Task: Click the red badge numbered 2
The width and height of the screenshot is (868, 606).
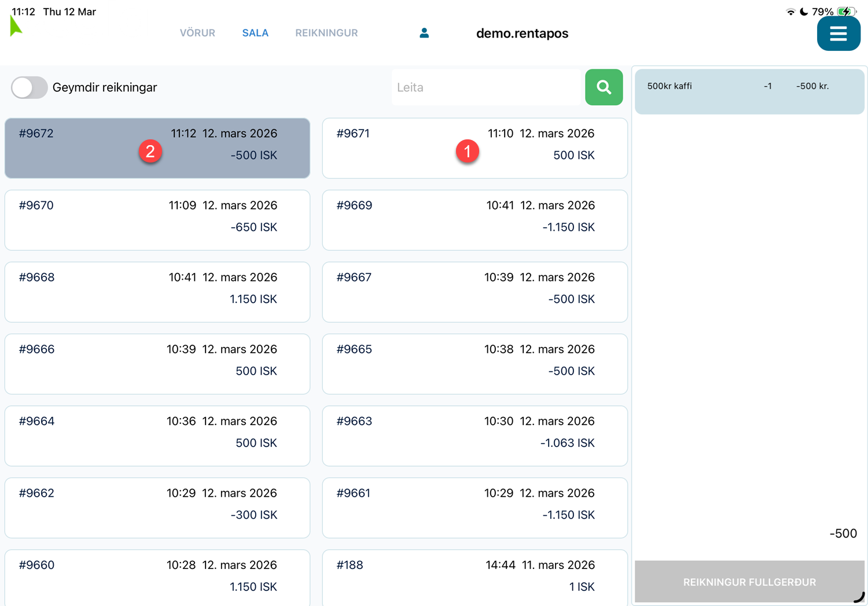Action: click(x=150, y=151)
